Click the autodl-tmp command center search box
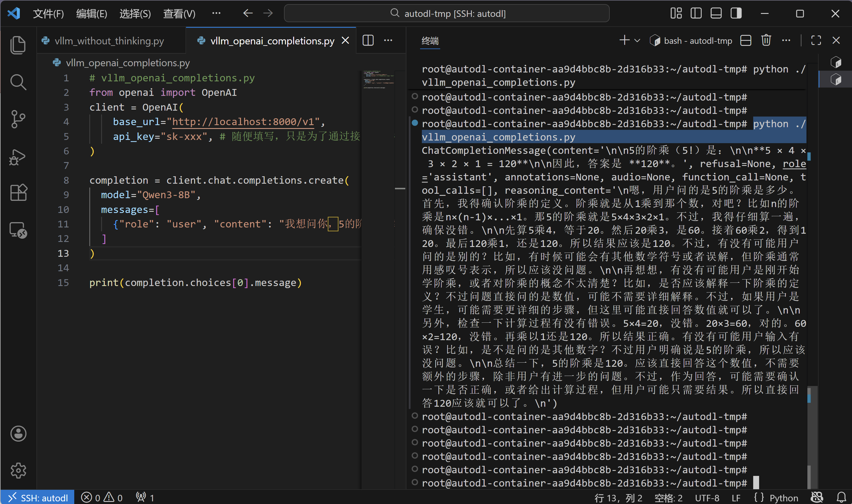 tap(446, 14)
